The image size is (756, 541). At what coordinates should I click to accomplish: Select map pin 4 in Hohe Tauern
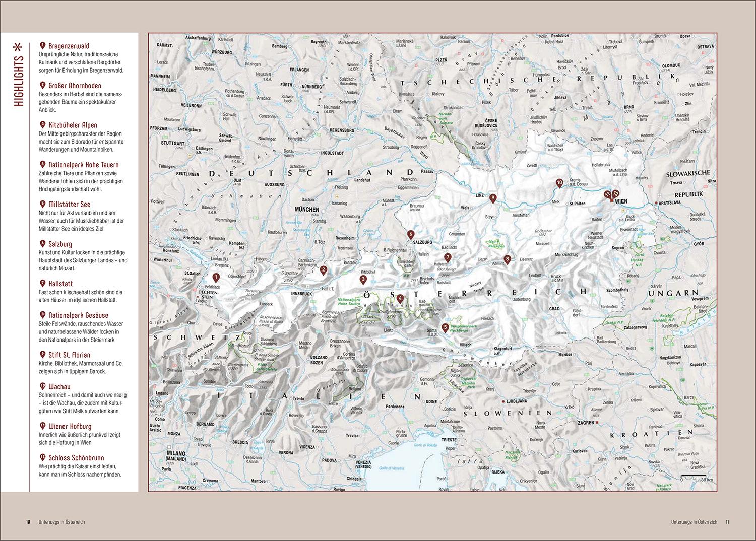(x=400, y=298)
